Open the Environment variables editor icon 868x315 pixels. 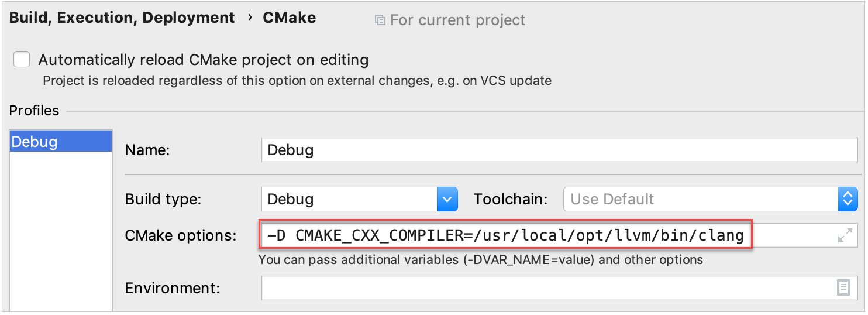coord(843,287)
